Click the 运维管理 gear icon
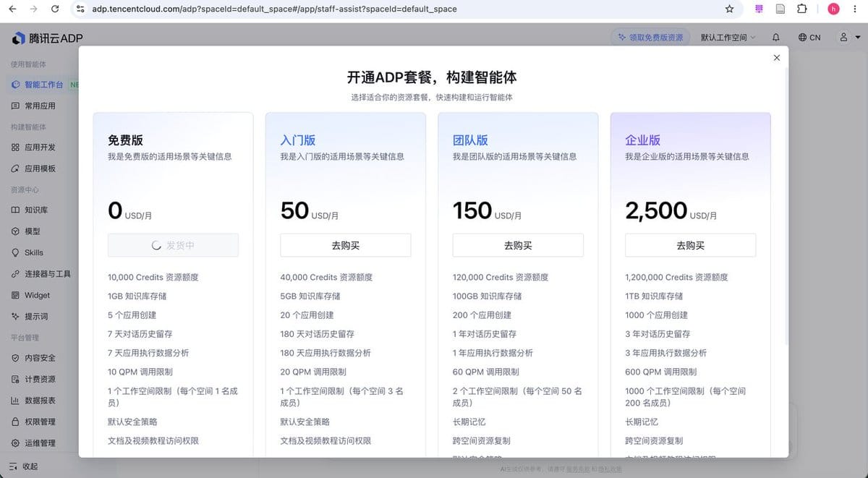Screen dimensions: 868x478 pos(15,443)
